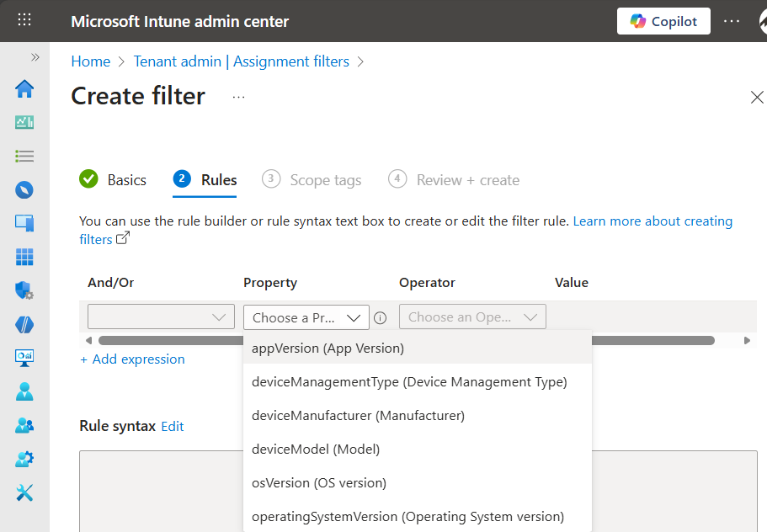Image resolution: width=767 pixels, height=532 pixels.
Task: Open the Dashboard chart icon in sidebar
Action: click(x=24, y=123)
